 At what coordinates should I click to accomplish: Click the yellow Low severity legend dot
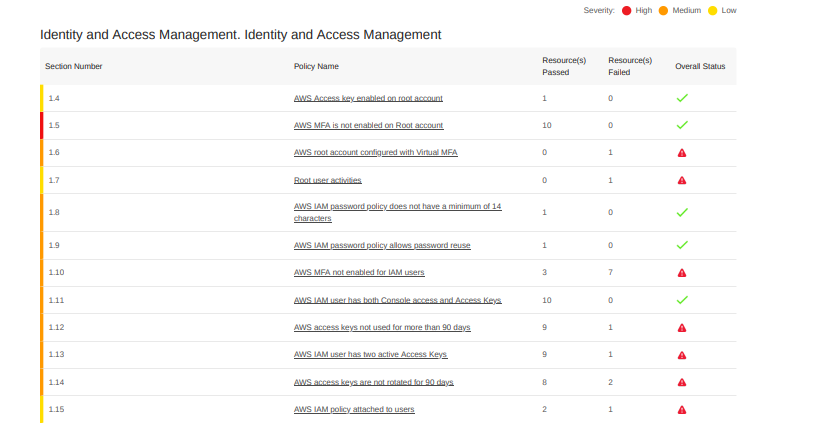713,10
